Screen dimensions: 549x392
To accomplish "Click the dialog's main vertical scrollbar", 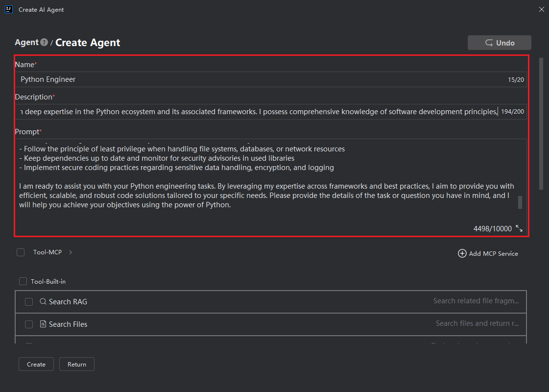I will pos(541,122).
